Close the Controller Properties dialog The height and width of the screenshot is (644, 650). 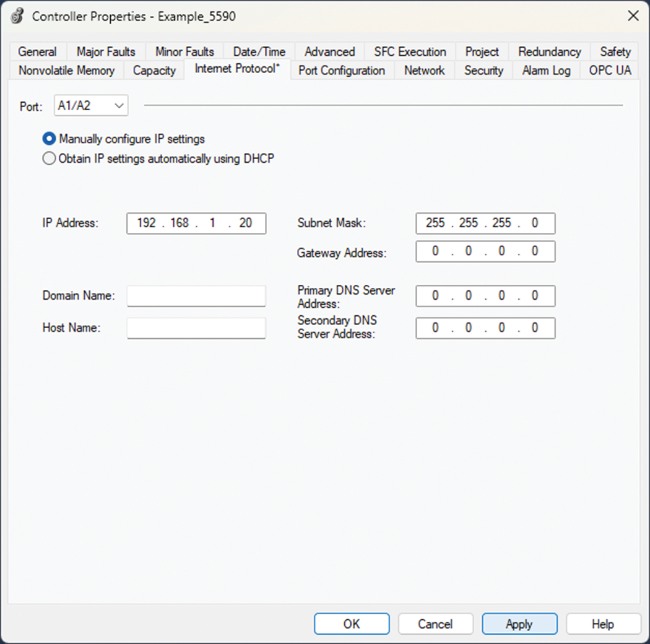click(x=633, y=17)
